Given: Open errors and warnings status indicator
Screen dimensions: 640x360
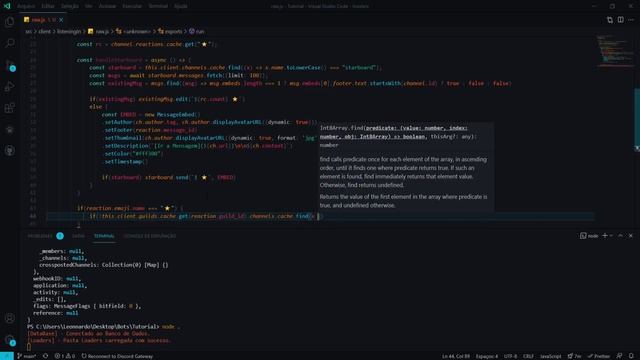Looking at the screenshot, I should [x=64, y=356].
